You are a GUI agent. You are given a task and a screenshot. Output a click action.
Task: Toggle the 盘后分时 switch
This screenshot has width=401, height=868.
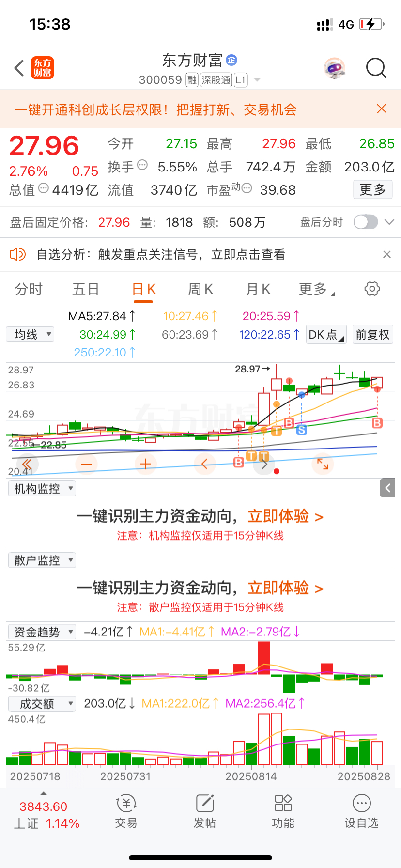(366, 222)
